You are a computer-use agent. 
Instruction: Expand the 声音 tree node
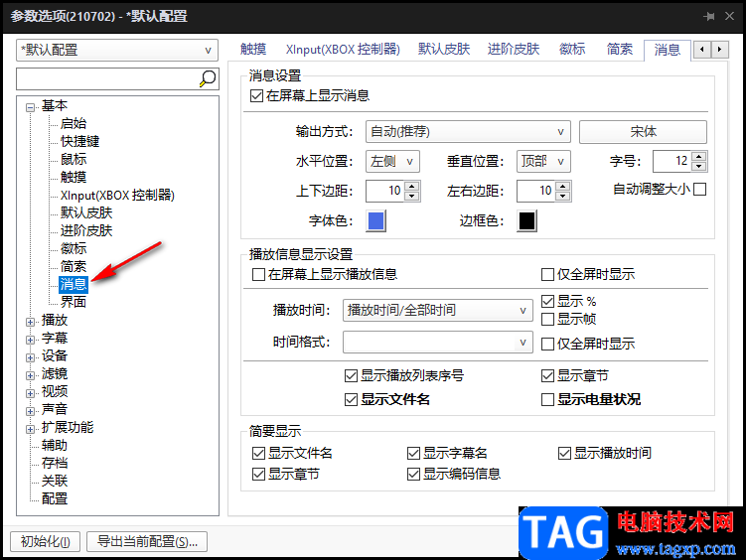[x=31, y=411]
